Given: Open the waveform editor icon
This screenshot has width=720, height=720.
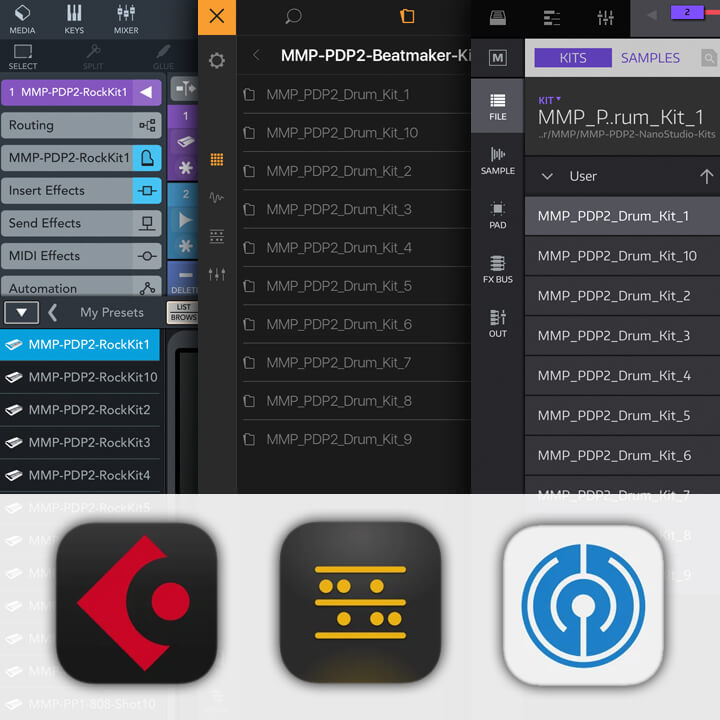Looking at the screenshot, I should click(217, 198).
